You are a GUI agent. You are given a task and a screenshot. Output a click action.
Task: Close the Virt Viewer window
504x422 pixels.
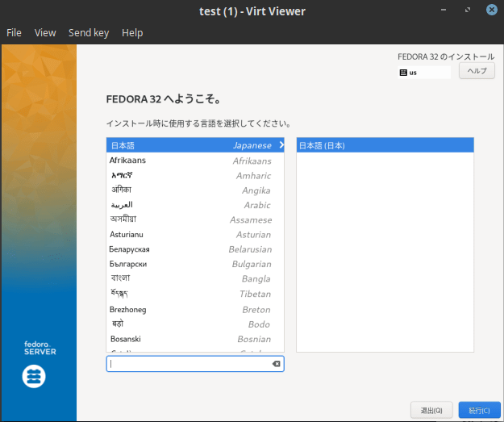pyautogui.click(x=491, y=10)
